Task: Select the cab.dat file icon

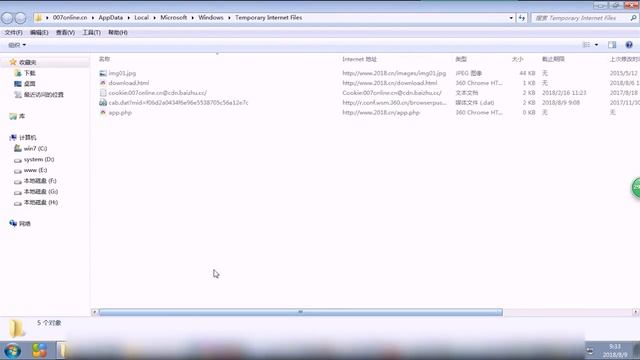Action: tap(103, 103)
